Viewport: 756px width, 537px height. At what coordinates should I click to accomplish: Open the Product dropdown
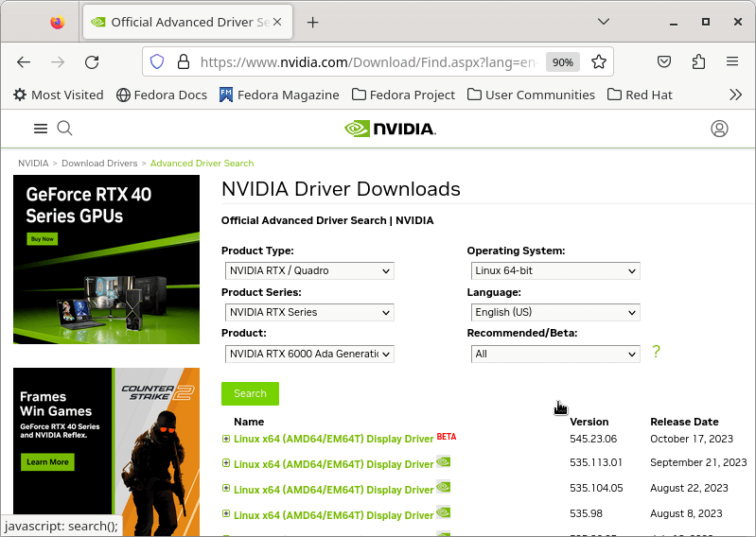coord(309,354)
